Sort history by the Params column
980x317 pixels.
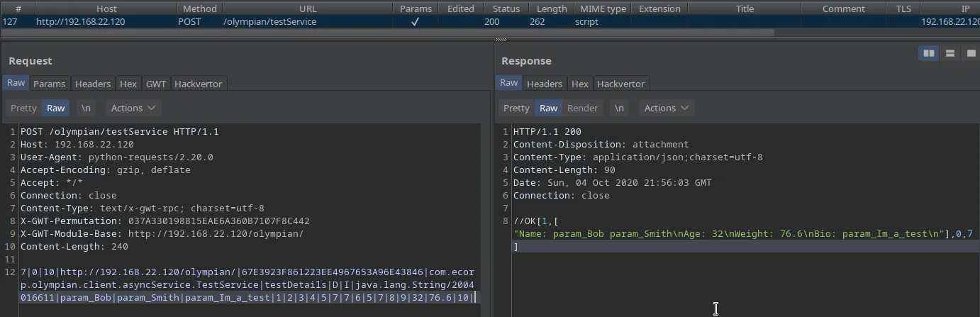click(x=416, y=9)
